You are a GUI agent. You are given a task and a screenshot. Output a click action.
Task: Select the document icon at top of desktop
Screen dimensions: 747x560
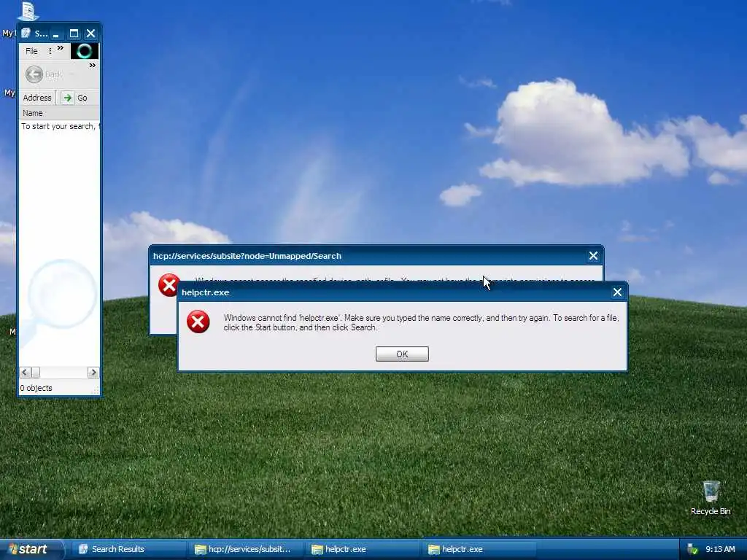tap(28, 10)
